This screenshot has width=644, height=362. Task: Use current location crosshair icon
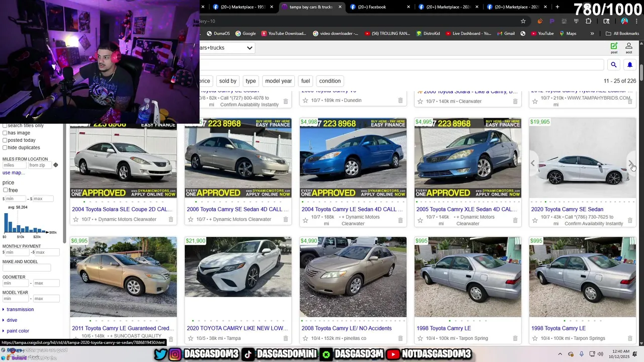tap(55, 165)
